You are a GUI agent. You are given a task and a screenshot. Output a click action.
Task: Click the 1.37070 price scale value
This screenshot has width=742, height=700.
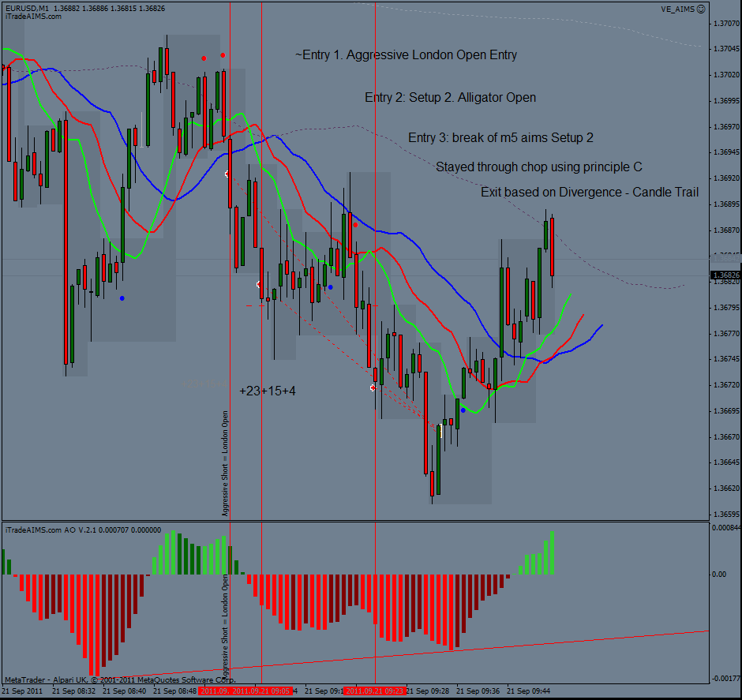tap(726, 23)
